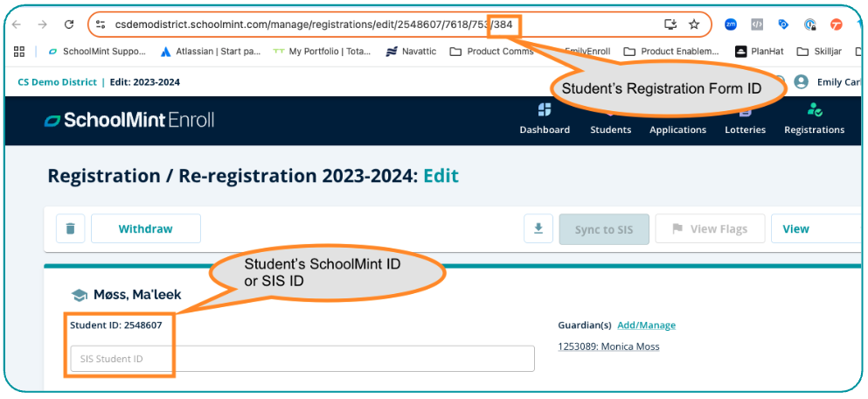Click the Add/Manage guardians link
Image resolution: width=868 pixels, height=399 pixels.
coord(646,325)
